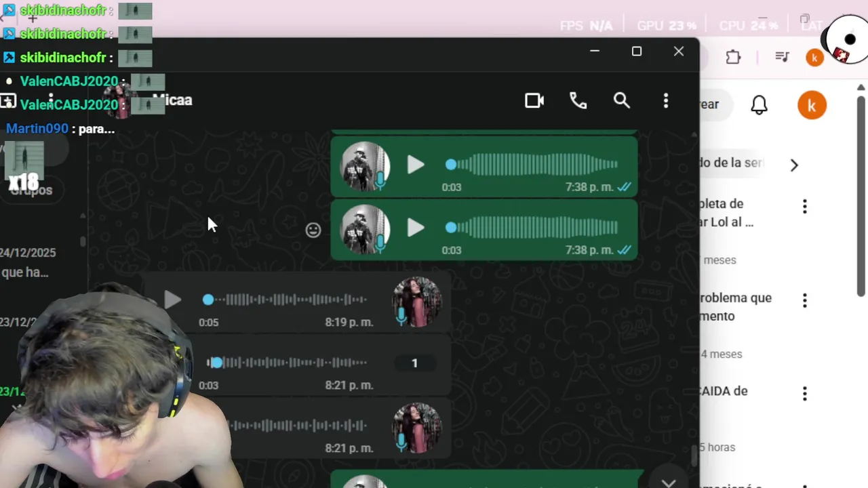The width and height of the screenshot is (868, 488).
Task: React with the emoji smiley button
Action: point(313,230)
